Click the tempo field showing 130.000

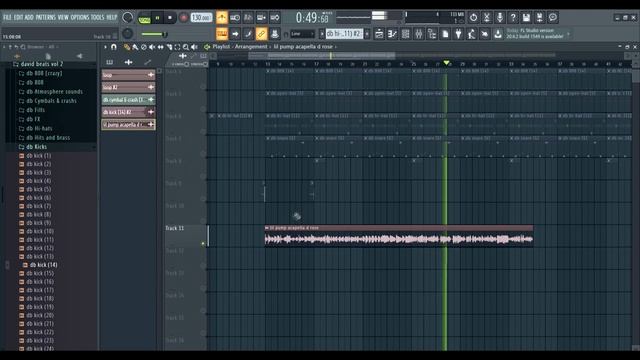click(x=201, y=18)
